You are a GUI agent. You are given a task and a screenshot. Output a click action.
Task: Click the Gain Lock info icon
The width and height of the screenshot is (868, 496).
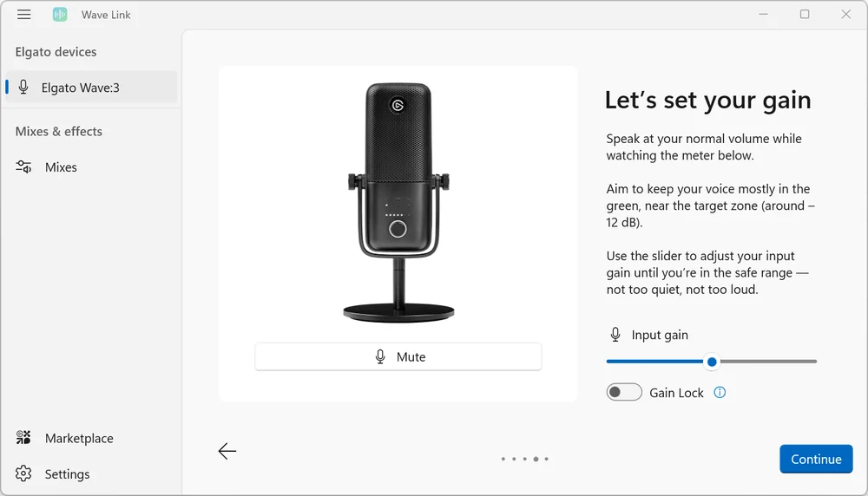(x=720, y=393)
